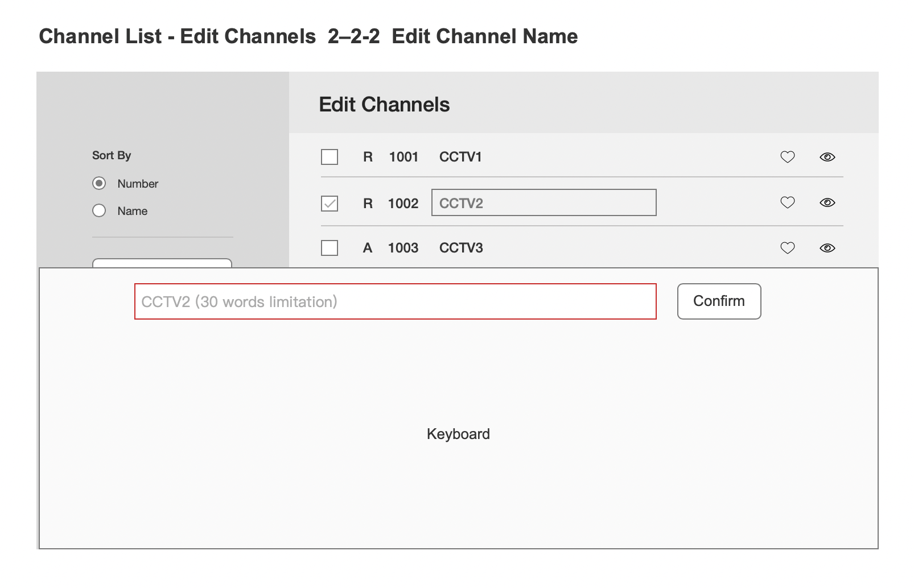This screenshot has width=914, height=588.
Task: Click the inline CCTV2 name field
Action: coord(544,202)
